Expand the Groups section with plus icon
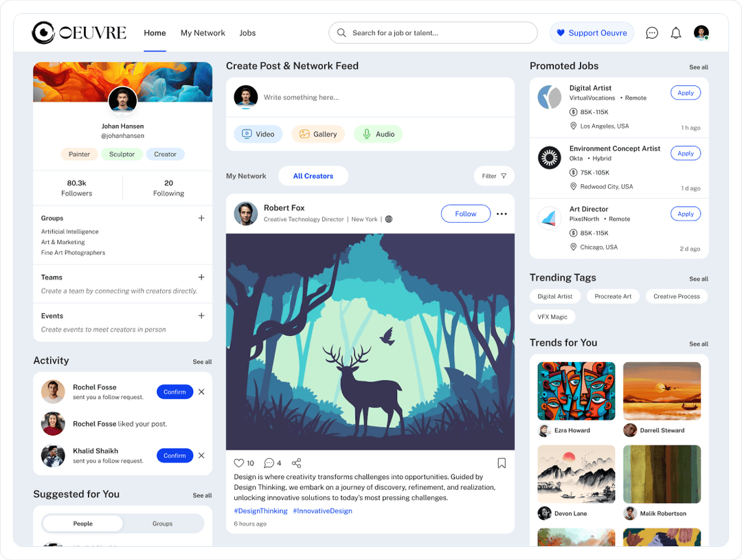 (201, 218)
